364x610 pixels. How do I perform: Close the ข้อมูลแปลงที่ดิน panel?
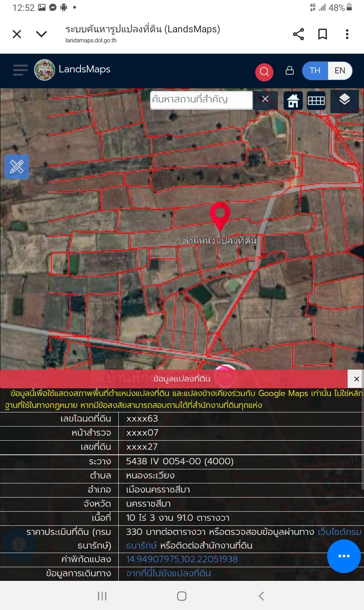pos(356,379)
